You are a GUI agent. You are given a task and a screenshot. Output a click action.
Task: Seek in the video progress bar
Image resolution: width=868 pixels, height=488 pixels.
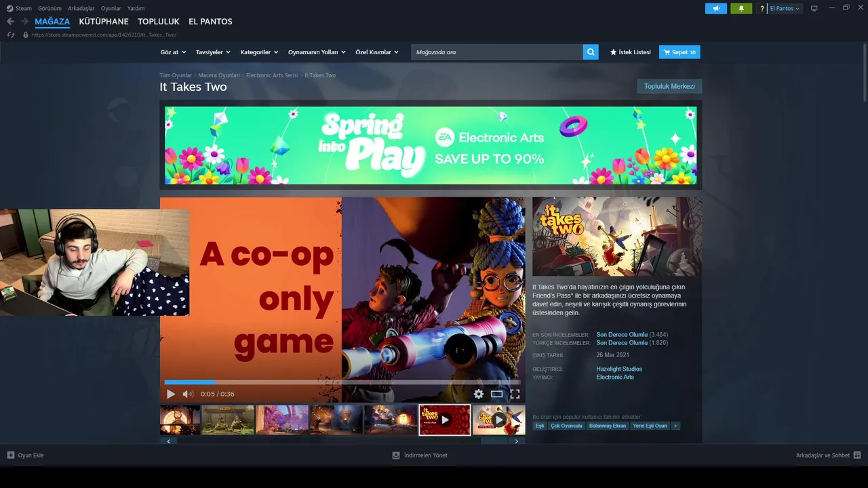coord(342,382)
